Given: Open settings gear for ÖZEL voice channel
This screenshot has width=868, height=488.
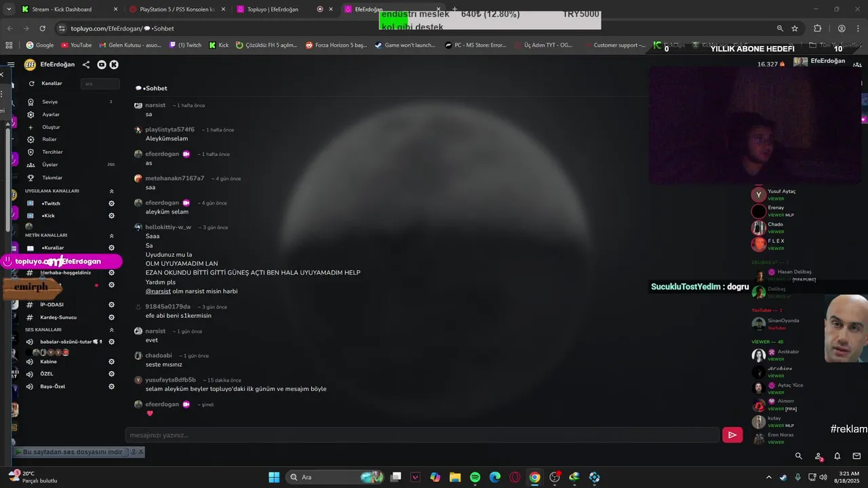Looking at the screenshot, I should pos(112,373).
